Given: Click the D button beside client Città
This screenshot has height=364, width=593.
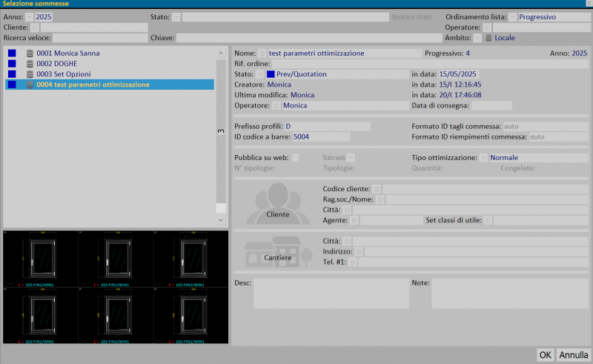Looking at the screenshot, I should coord(347,210).
